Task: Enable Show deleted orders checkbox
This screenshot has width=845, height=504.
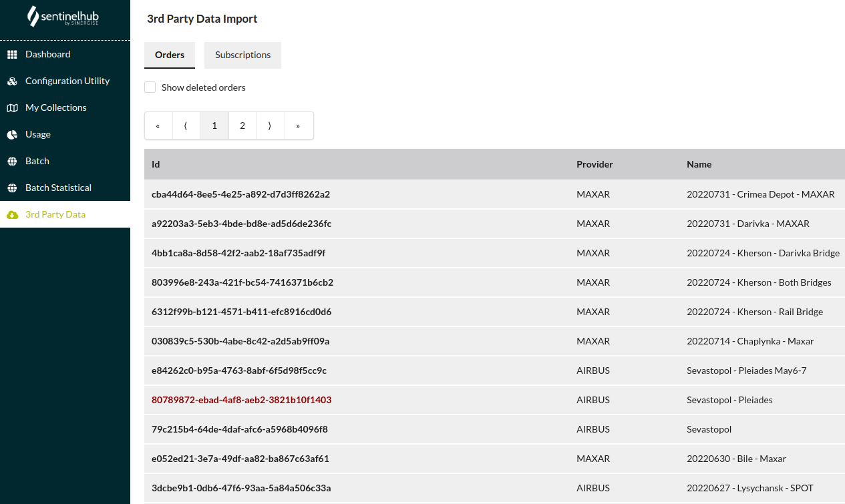Action: pos(150,87)
